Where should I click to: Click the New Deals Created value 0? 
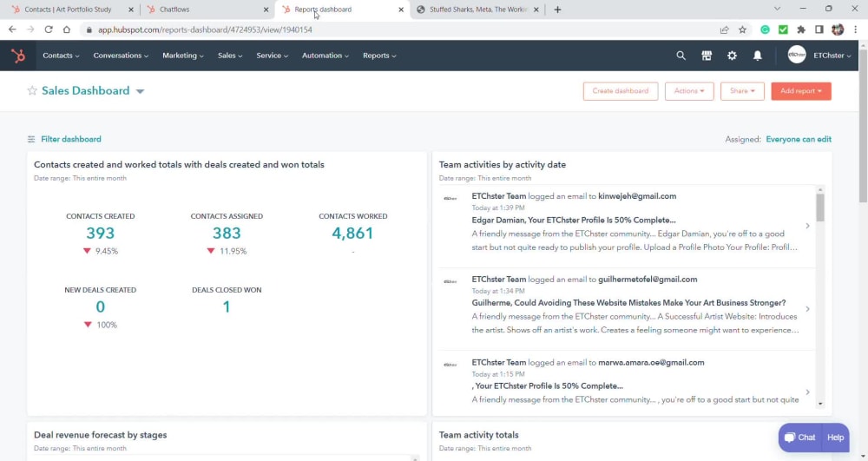tap(100, 306)
